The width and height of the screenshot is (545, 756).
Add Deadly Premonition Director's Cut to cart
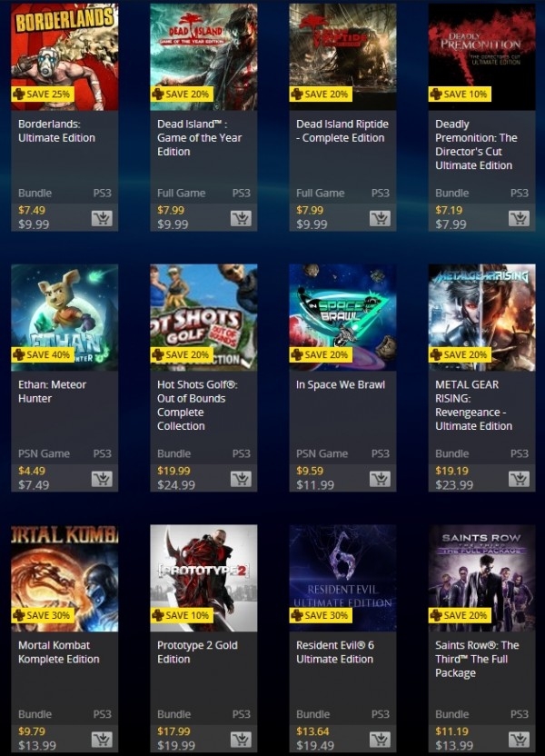[x=519, y=218]
